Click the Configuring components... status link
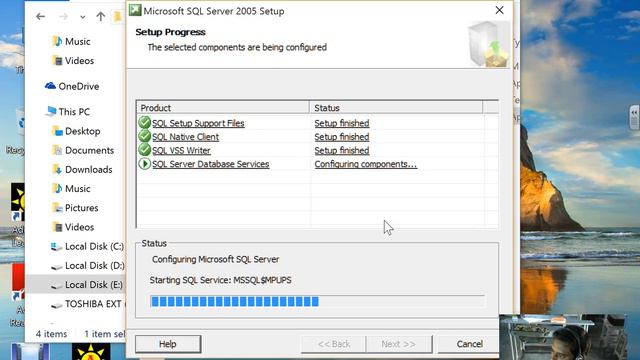The image size is (640, 360). pyautogui.click(x=365, y=164)
